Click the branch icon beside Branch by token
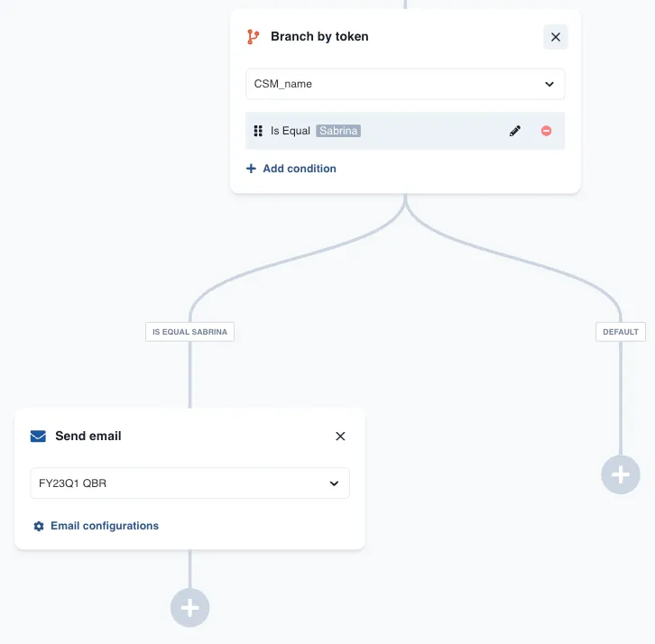Viewport: 655px width, 644px height. click(253, 37)
